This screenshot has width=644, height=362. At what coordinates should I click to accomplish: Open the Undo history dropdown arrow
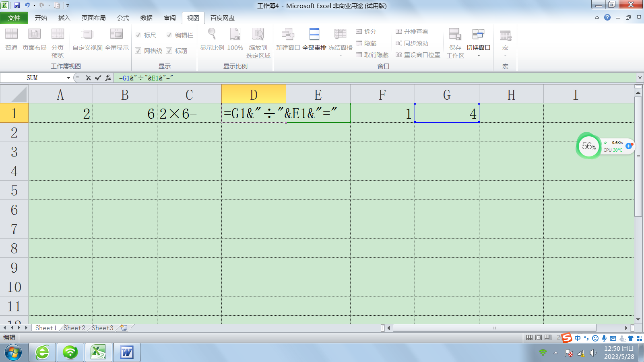(x=34, y=6)
